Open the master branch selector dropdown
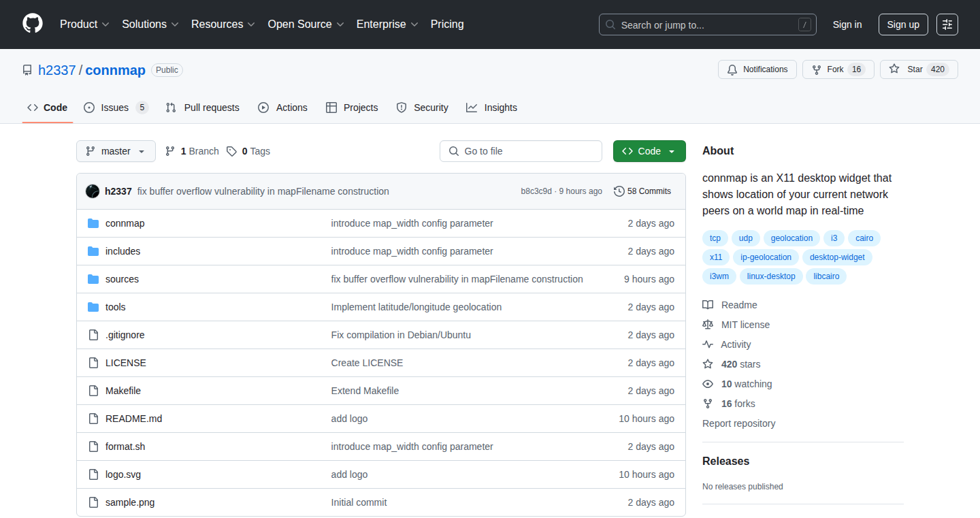The width and height of the screenshot is (980, 518). tap(116, 151)
